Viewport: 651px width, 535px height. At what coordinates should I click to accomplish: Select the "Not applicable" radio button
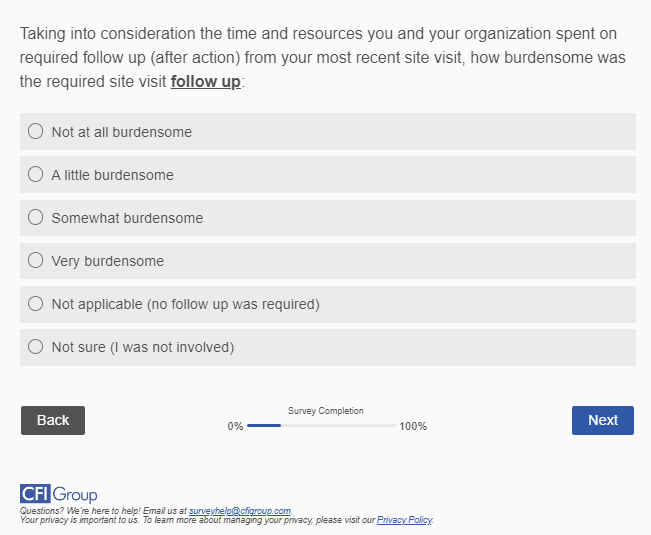tap(36, 303)
